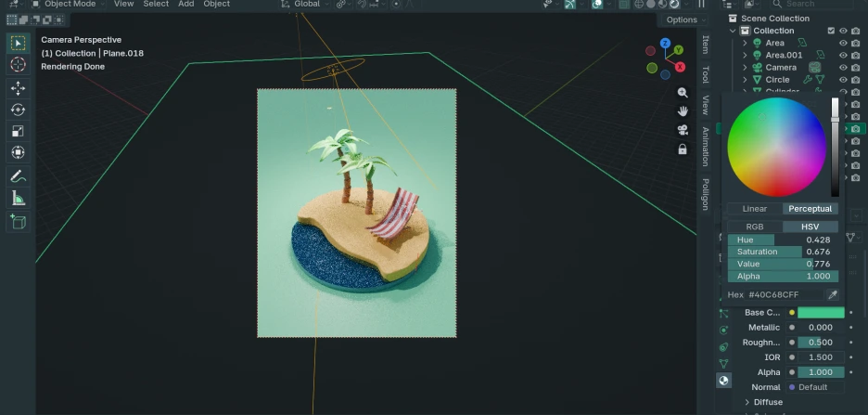This screenshot has height=415, width=868.
Task: Disable Circle in renders
Action: [x=856, y=80]
